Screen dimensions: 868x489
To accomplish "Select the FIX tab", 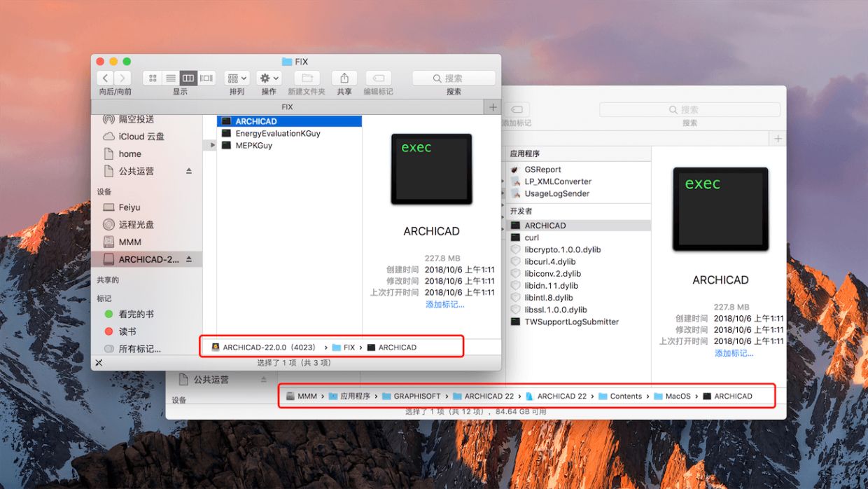I will (288, 107).
